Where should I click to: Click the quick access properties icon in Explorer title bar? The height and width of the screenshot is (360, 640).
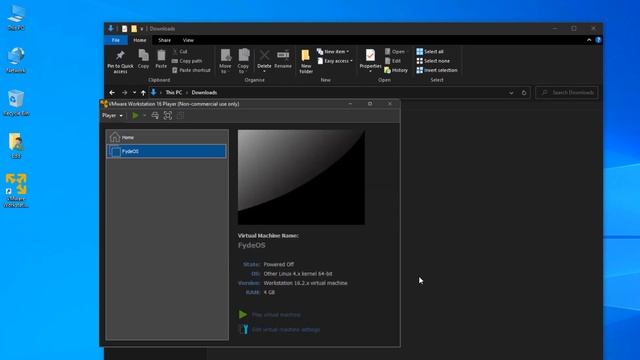(x=124, y=29)
